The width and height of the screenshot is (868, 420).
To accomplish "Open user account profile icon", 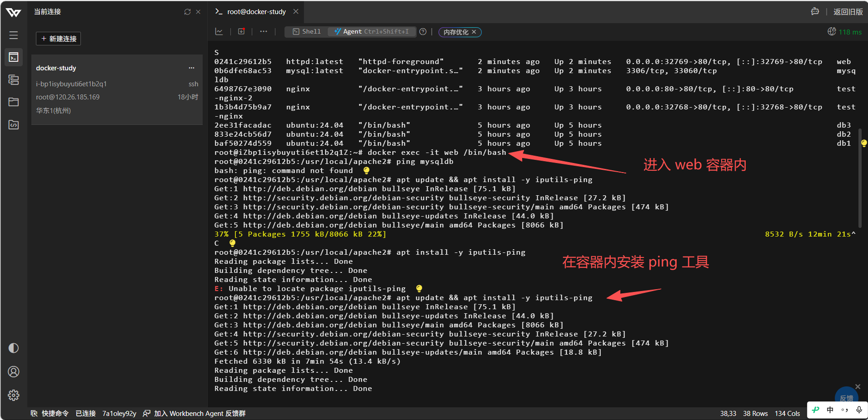I will click(x=14, y=371).
